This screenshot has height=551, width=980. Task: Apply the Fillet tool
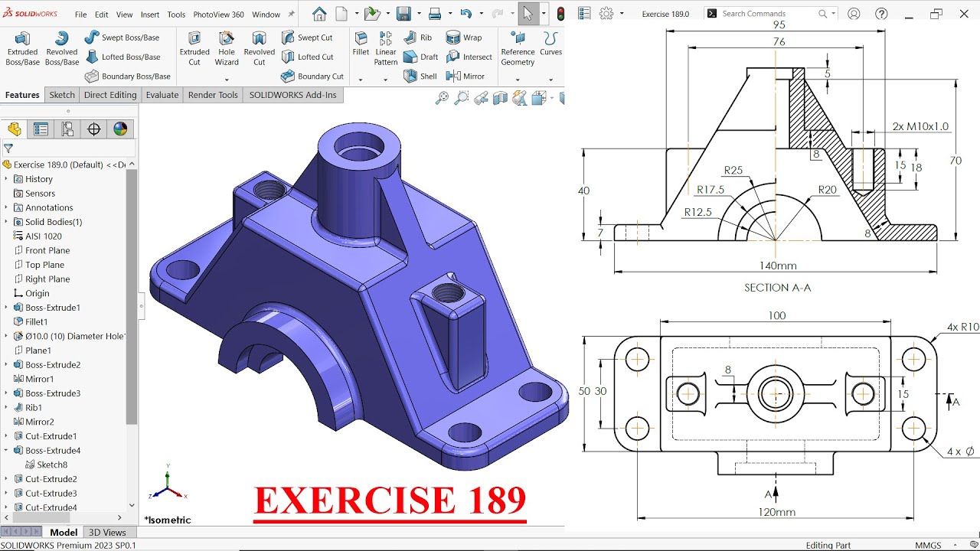pyautogui.click(x=361, y=44)
